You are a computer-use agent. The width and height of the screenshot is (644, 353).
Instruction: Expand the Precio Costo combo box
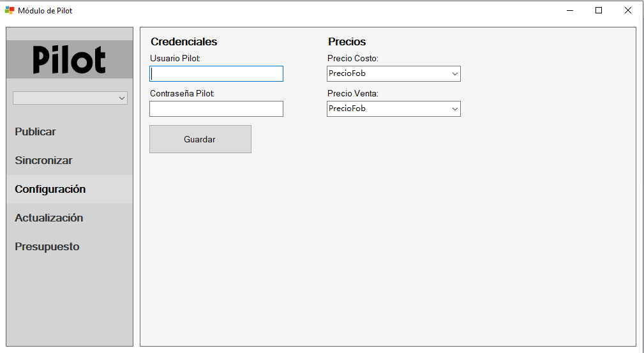pos(393,74)
